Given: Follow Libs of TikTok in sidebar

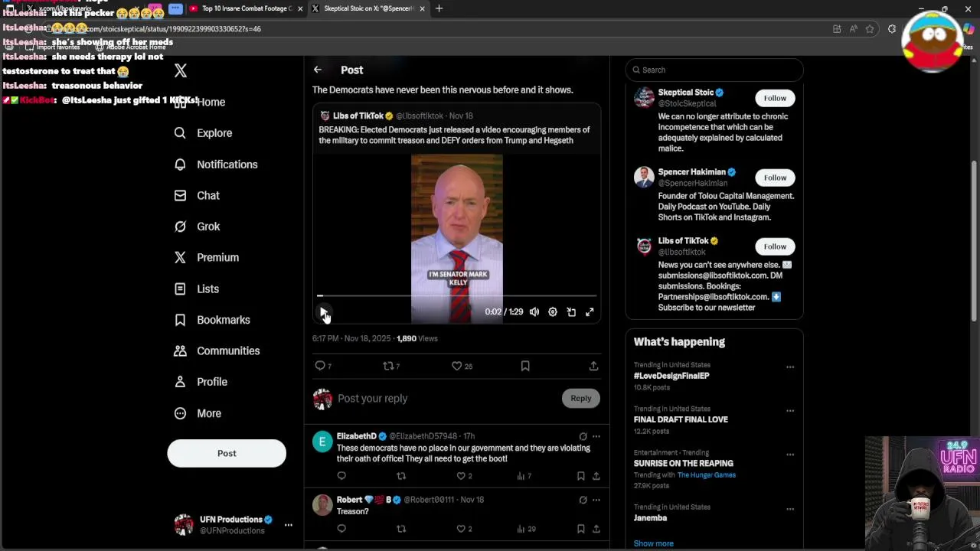Looking at the screenshot, I should (x=775, y=246).
